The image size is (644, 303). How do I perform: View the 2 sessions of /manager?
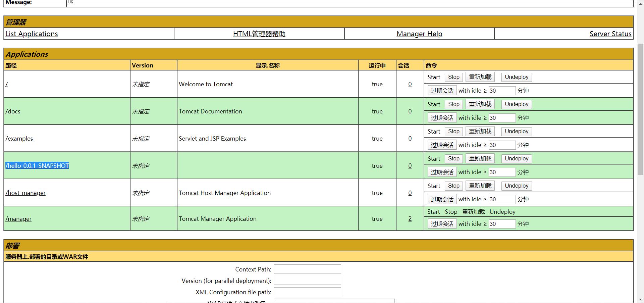tap(410, 219)
